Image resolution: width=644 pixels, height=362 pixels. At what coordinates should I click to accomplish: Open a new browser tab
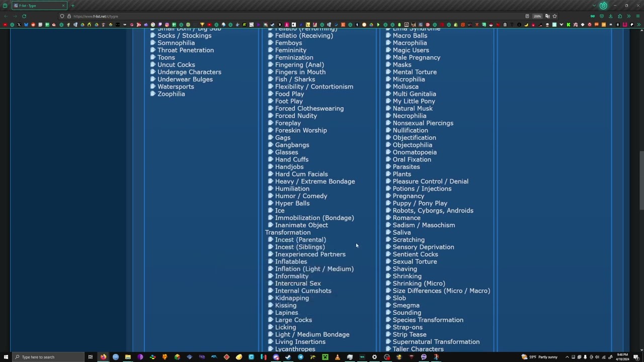click(x=72, y=6)
